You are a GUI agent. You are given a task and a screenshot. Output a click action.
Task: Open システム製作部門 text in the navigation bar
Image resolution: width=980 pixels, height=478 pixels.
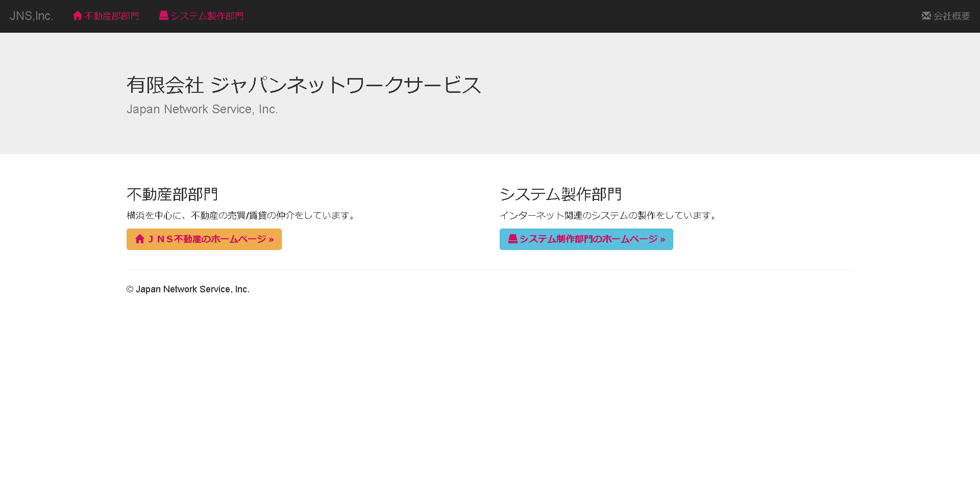click(207, 16)
